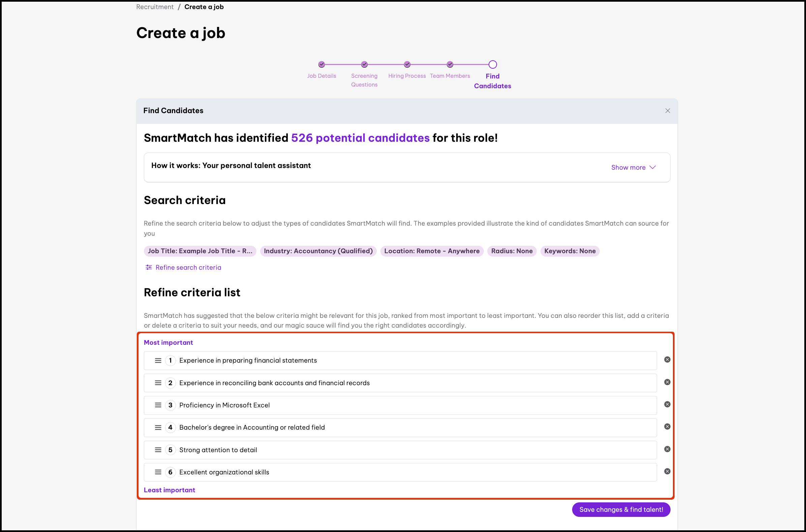Viewport: 806px width, 532px height.
Task: Select the Location: Remote - Anywhere chip
Action: tap(432, 251)
